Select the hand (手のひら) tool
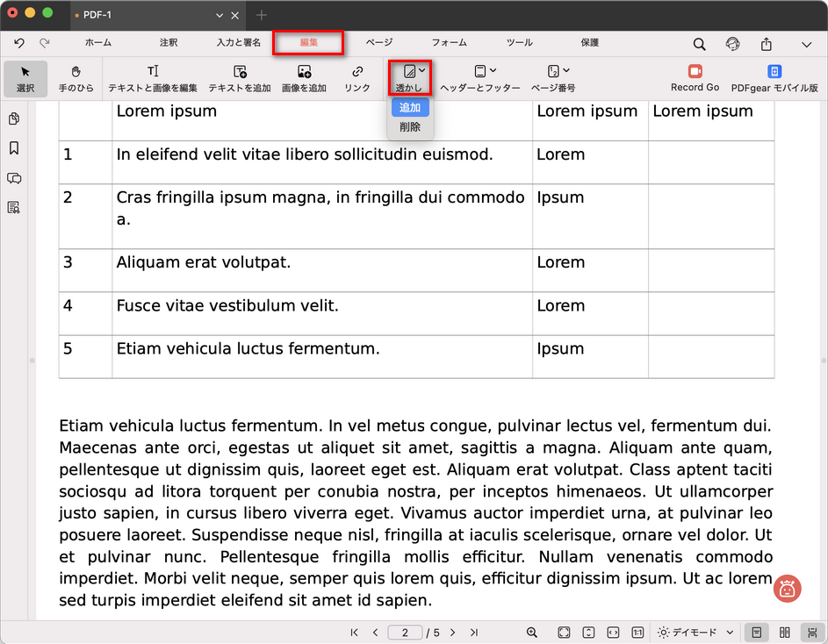828x644 pixels. point(76,77)
